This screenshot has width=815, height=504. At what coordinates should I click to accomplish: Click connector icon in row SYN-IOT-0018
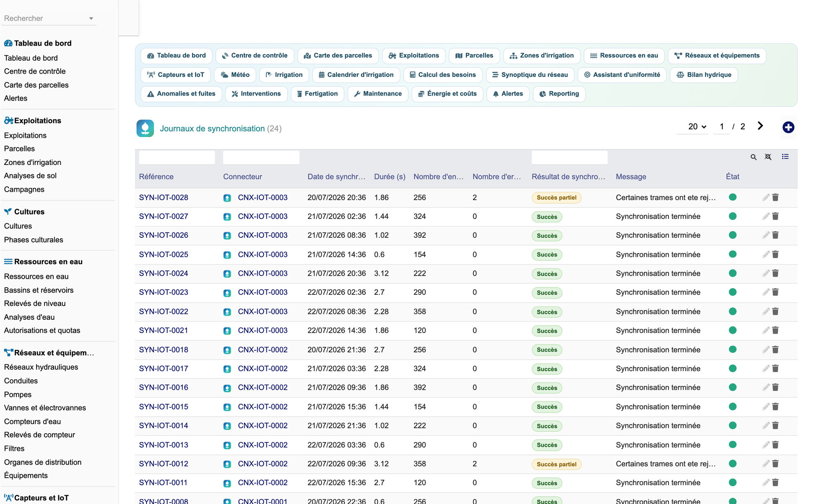(x=227, y=350)
